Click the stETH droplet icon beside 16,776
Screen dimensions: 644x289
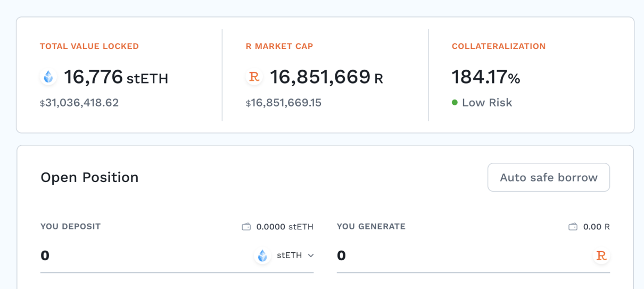click(48, 78)
